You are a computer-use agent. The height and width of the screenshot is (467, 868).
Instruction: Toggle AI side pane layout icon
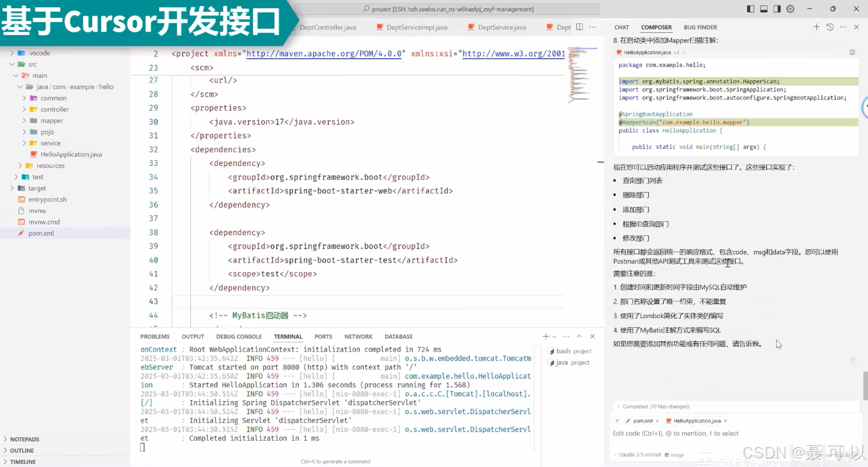point(777,9)
